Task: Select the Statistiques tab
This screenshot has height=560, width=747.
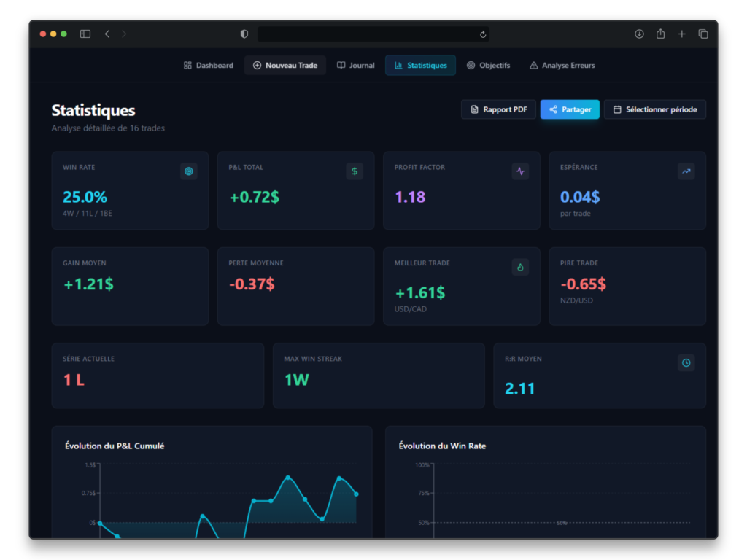Action: [420, 65]
